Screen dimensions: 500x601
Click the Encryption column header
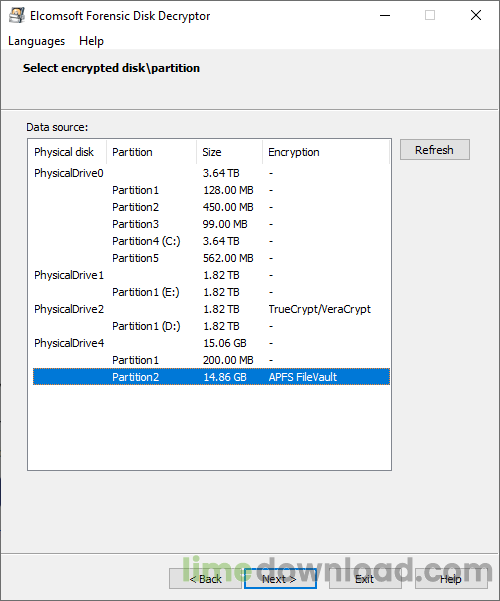(326, 152)
